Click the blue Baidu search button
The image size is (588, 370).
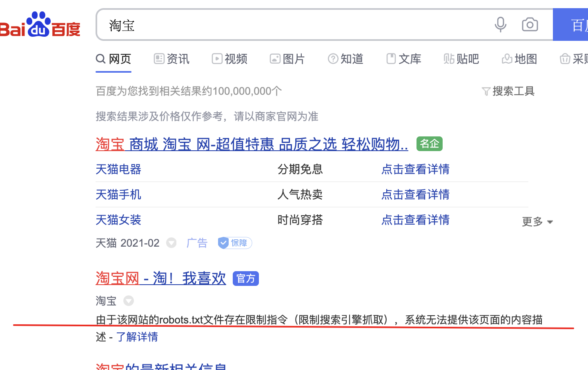(x=570, y=25)
